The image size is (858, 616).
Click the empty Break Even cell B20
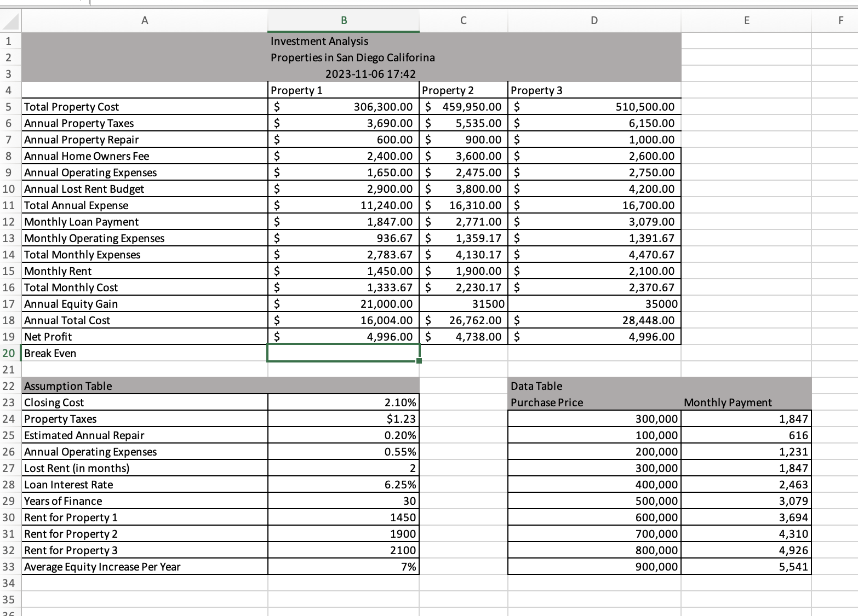click(344, 353)
